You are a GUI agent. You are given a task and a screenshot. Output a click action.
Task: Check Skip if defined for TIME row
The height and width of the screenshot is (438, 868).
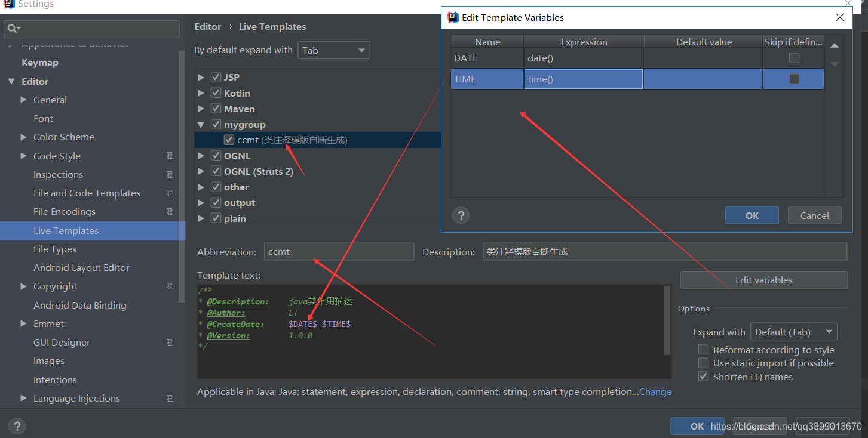click(x=794, y=79)
